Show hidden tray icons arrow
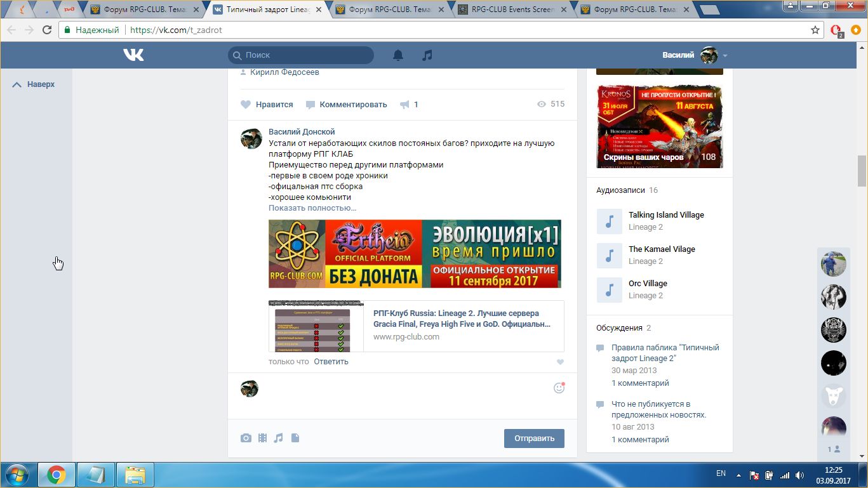The image size is (868, 488). 738,475
